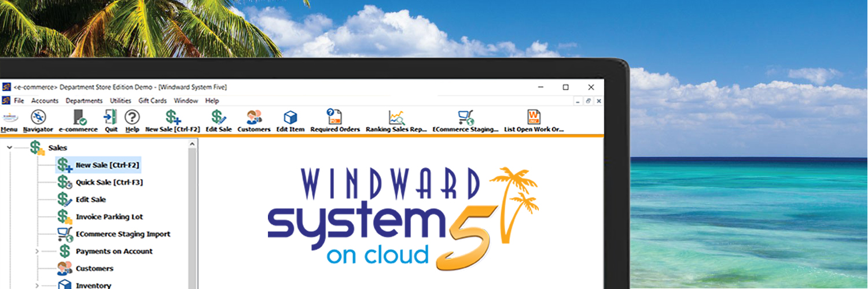This screenshot has height=289, width=868.
Task: Click the Invoice Parking Lot tree icon
Action: (65, 217)
